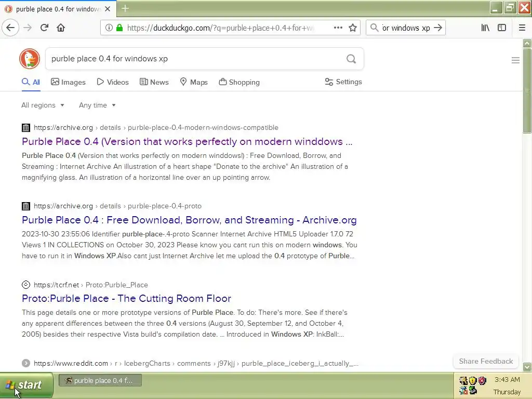Open Purble Place 0.4 modern windows result

point(187,141)
